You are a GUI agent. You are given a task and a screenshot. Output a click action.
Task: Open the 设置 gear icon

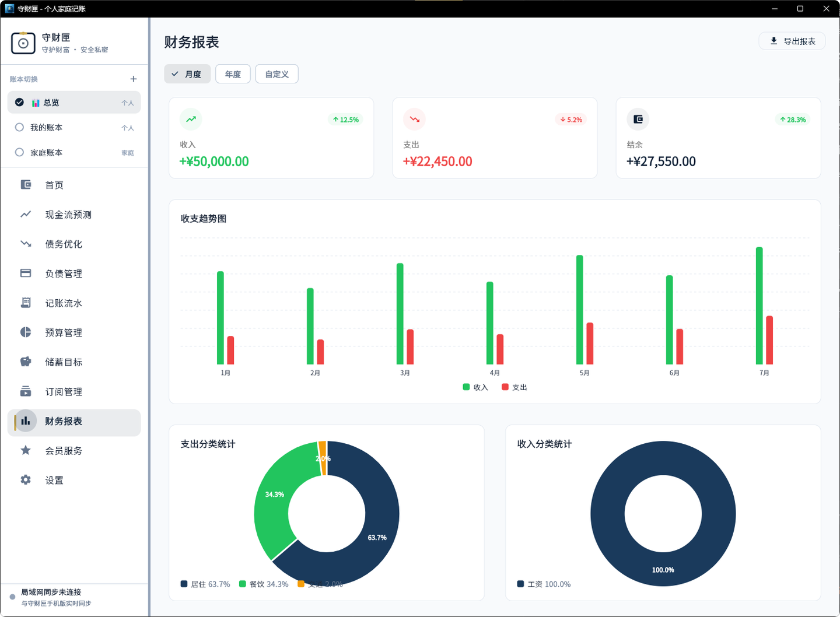pyautogui.click(x=26, y=480)
